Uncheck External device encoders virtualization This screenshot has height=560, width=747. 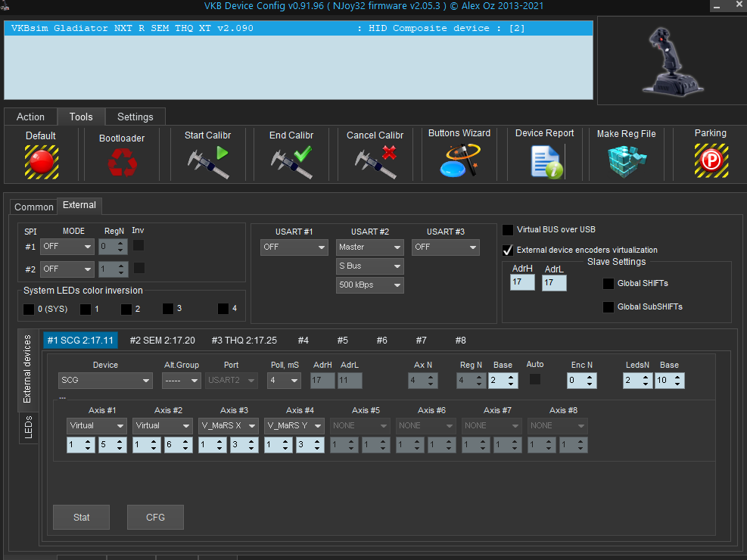click(508, 250)
